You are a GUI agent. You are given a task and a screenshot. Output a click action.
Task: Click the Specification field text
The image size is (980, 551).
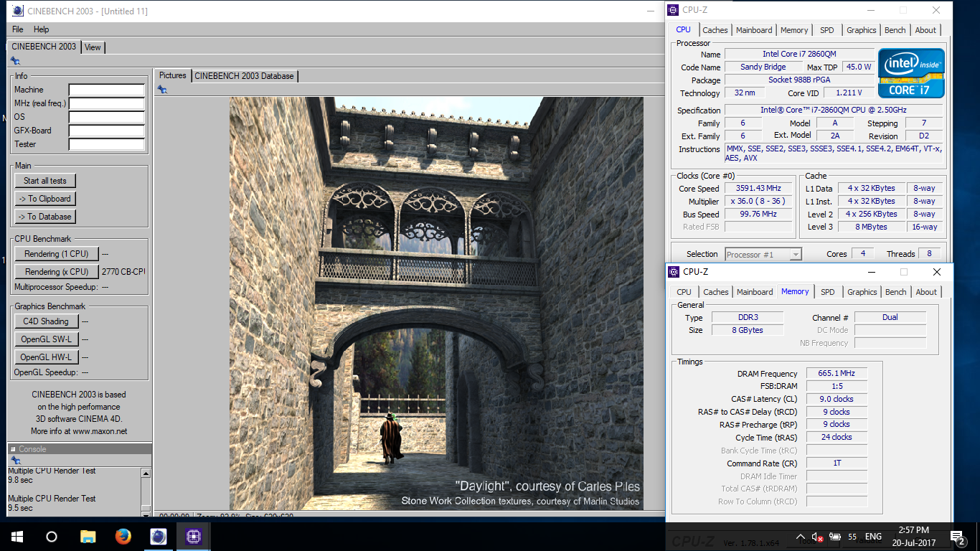click(834, 110)
